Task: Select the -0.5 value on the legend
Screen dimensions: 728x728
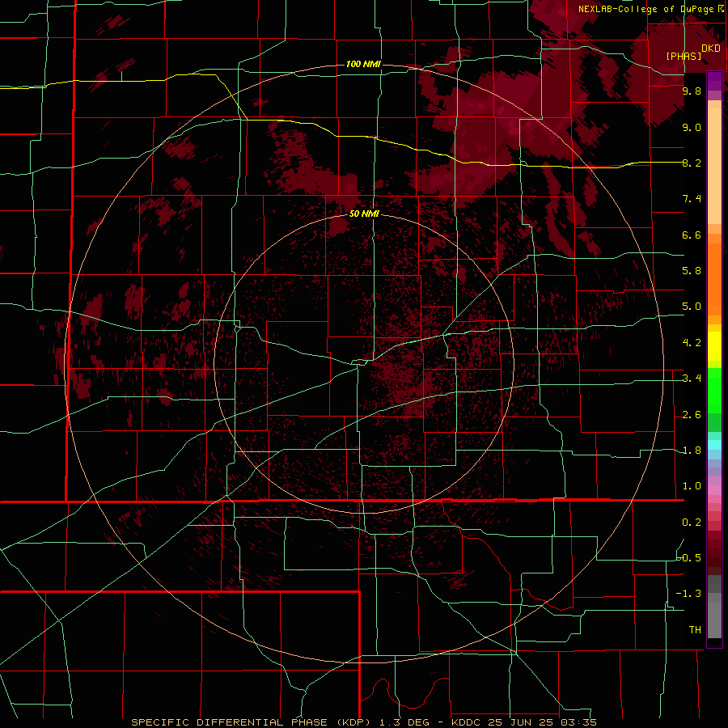Action: [689, 558]
